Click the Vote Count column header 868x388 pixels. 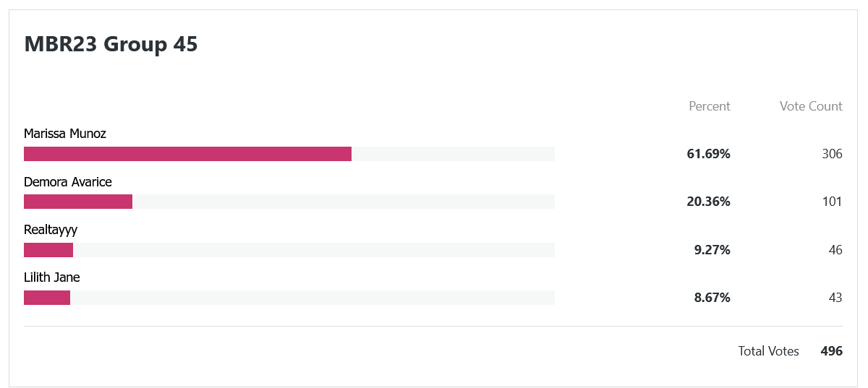(811, 106)
